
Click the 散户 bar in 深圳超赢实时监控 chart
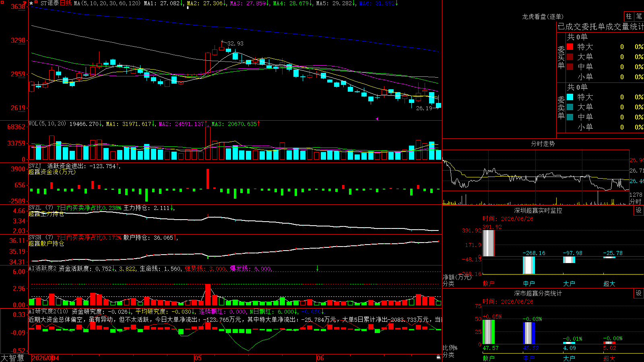click(x=488, y=243)
